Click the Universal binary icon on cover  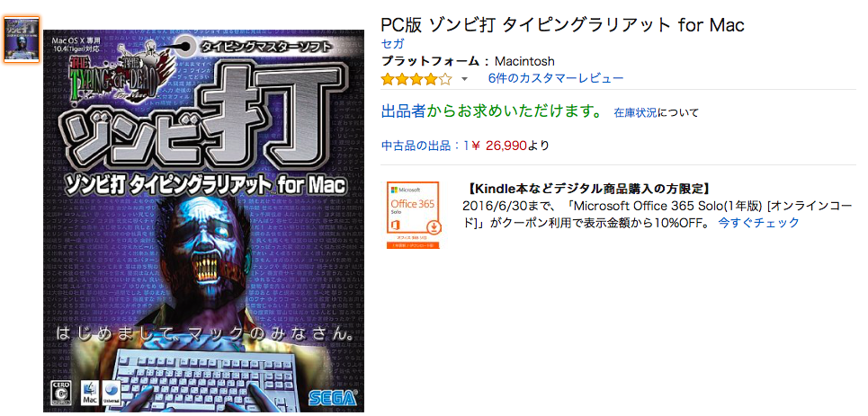[x=112, y=393]
